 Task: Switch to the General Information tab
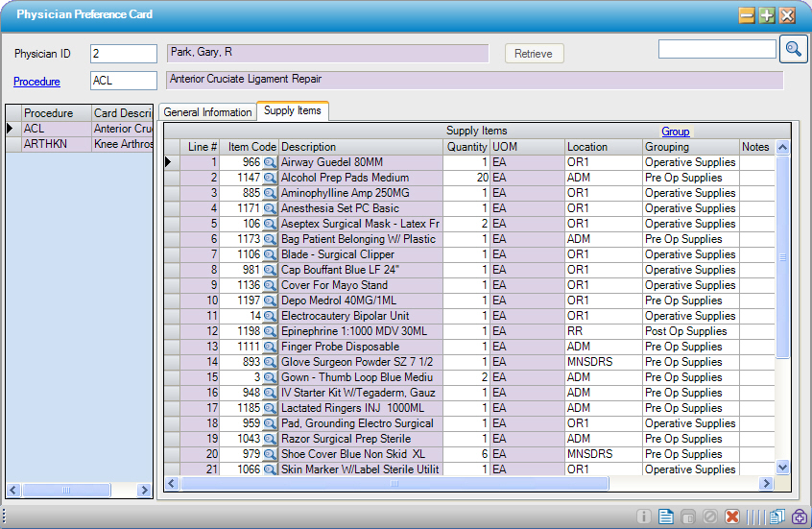[207, 112]
